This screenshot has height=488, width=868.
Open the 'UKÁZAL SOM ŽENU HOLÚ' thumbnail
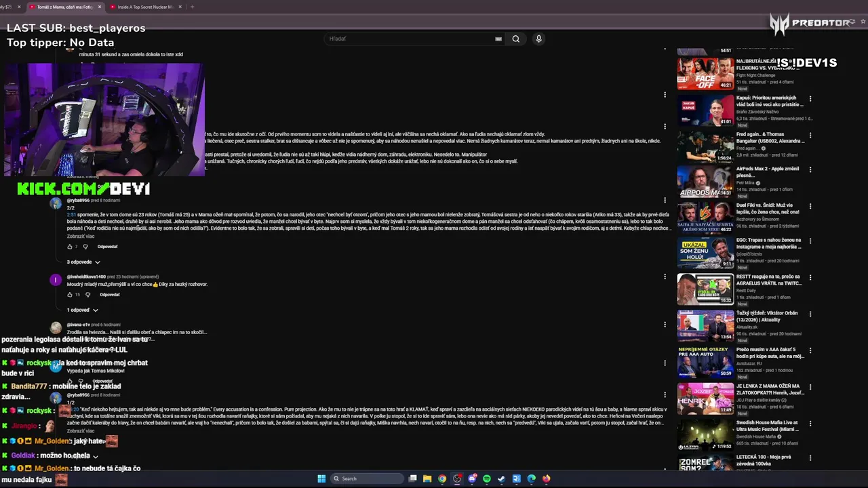tap(705, 253)
